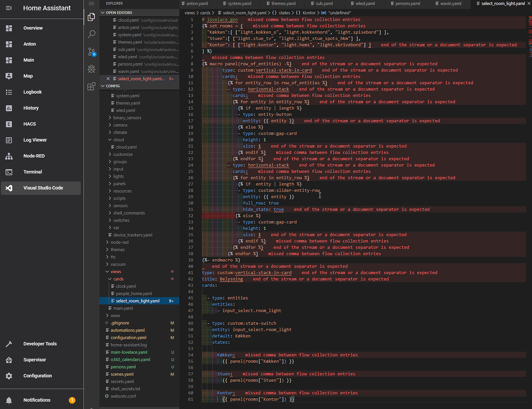Click Kontor in the breadcrumb bar
Image resolution: width=532 pixels, height=409 pixels.
[x=309, y=13]
